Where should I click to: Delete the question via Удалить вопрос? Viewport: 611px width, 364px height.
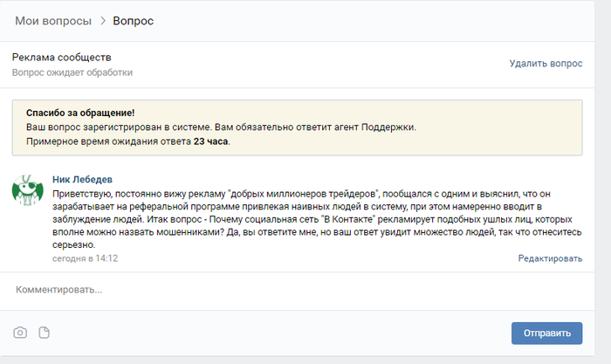546,64
